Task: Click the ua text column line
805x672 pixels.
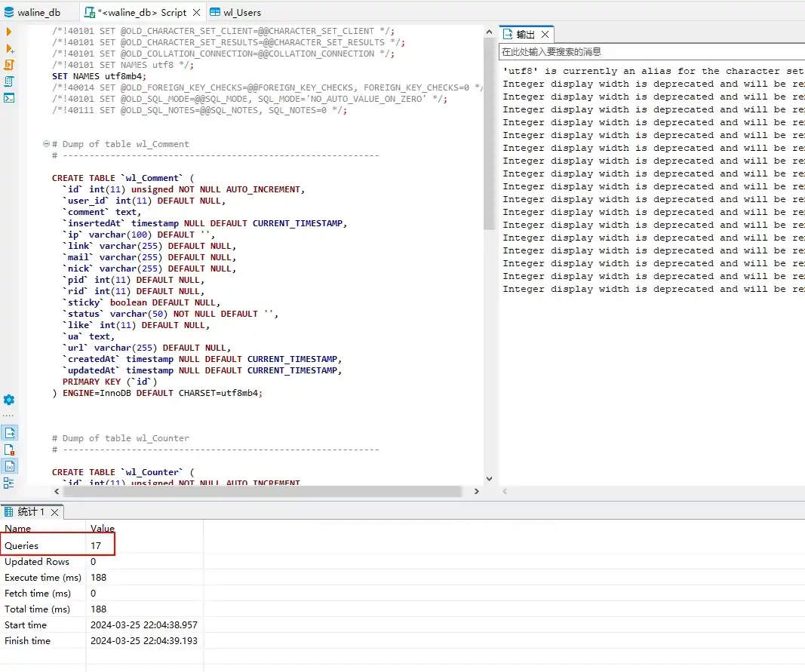Action: pyautogui.click(x=88, y=336)
